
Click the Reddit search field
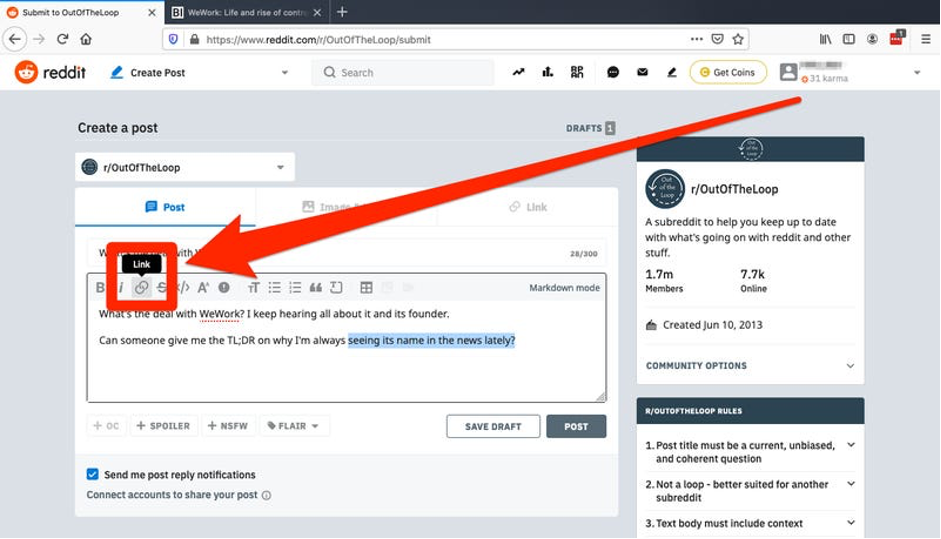tap(403, 73)
